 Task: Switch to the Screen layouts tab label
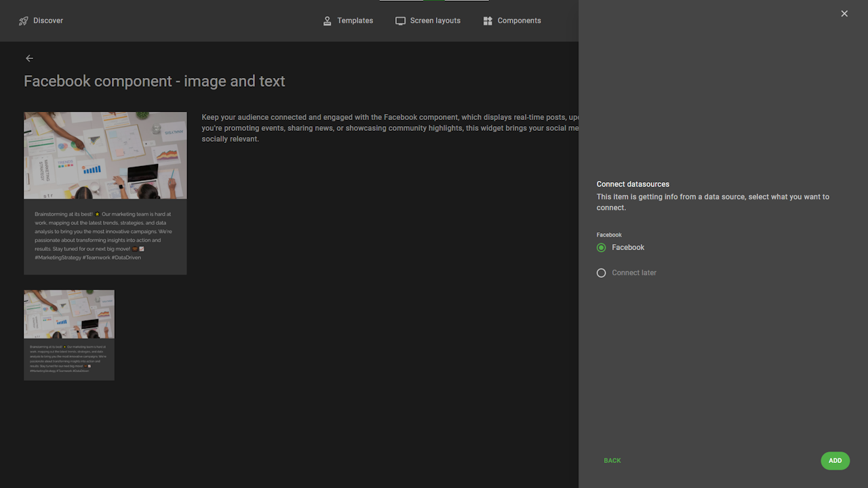coord(435,21)
